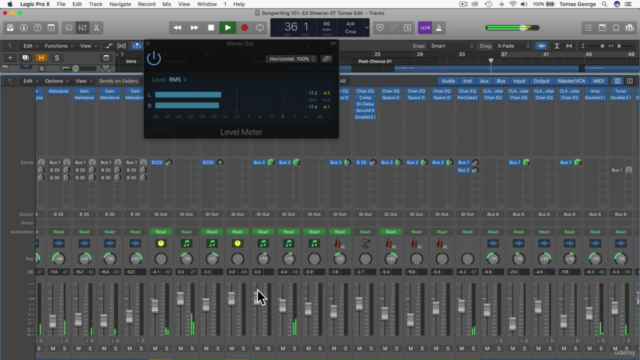Toggle the MIDI filter button
Image resolution: width=640 pixels, height=360 pixels.
(598, 81)
